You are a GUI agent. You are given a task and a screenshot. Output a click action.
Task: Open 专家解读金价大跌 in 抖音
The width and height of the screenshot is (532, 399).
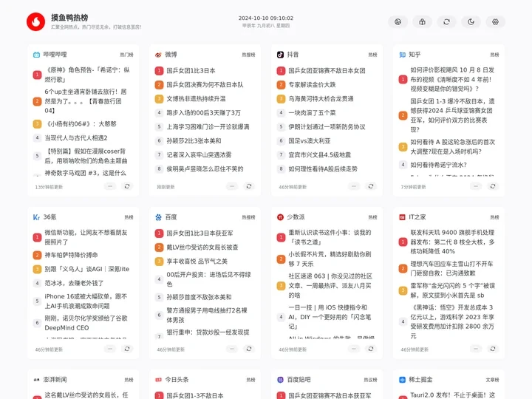312,84
